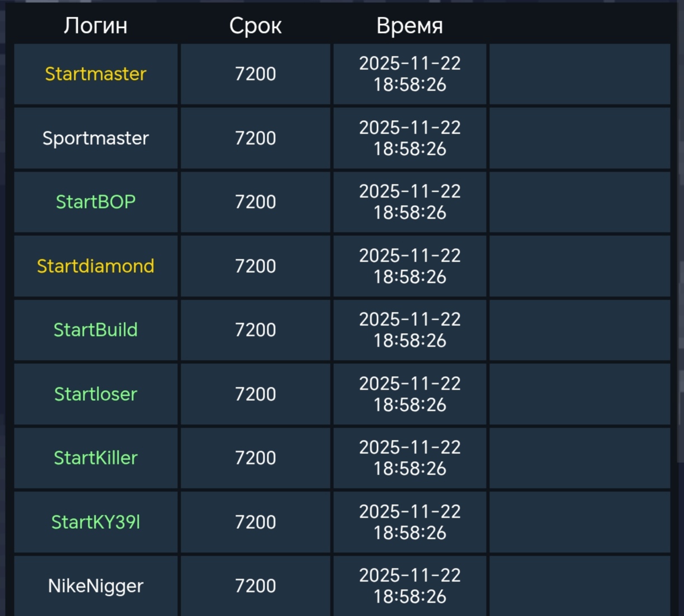Screen dimensions: 684x616
Task: Select the StartBOP login
Action: point(96,202)
